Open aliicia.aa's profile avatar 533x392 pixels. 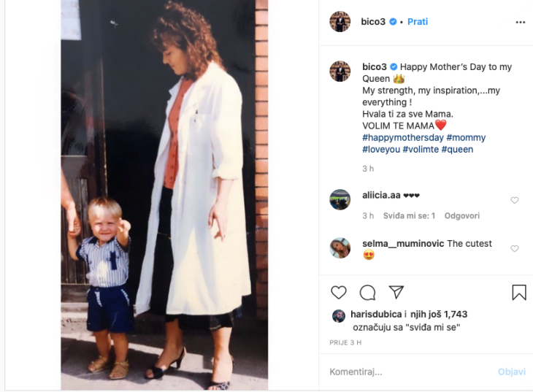pyautogui.click(x=340, y=199)
